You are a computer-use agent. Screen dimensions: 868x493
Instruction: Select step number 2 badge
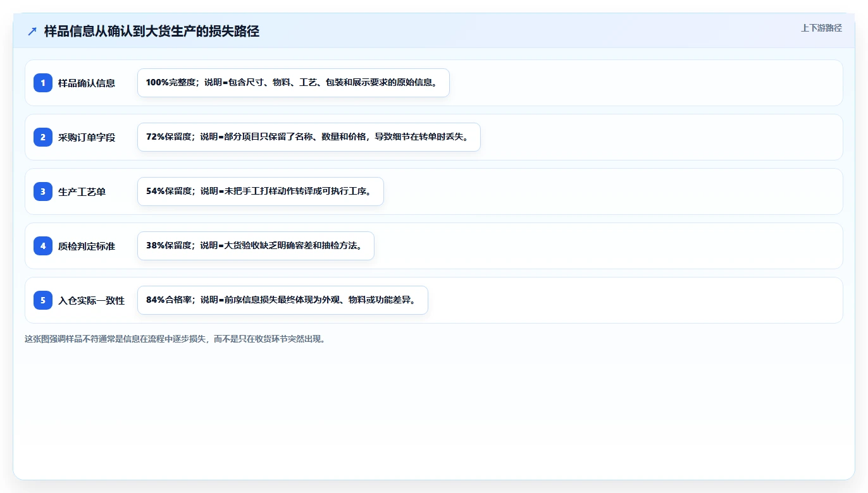[x=43, y=137]
